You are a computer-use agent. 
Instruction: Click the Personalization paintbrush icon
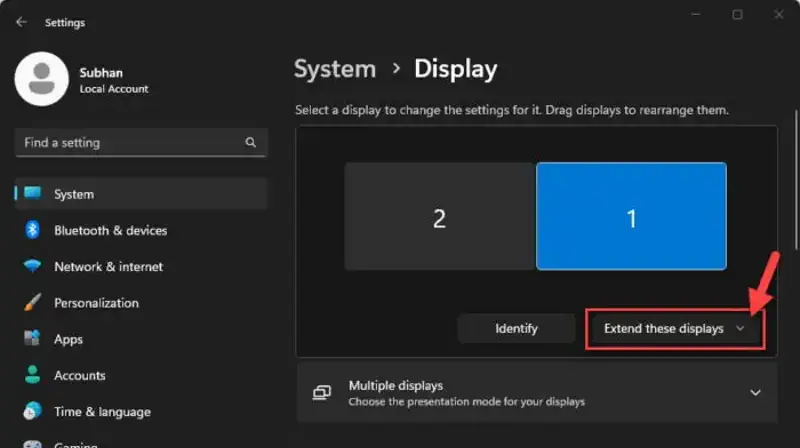pos(33,302)
